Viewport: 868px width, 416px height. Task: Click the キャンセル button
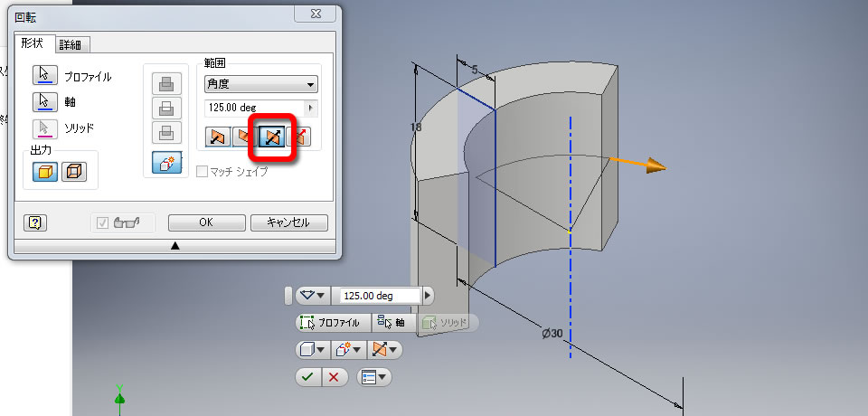coord(289,222)
